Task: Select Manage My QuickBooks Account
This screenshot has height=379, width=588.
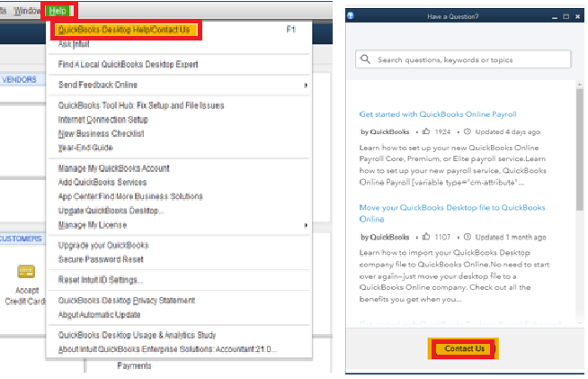Action: [113, 168]
